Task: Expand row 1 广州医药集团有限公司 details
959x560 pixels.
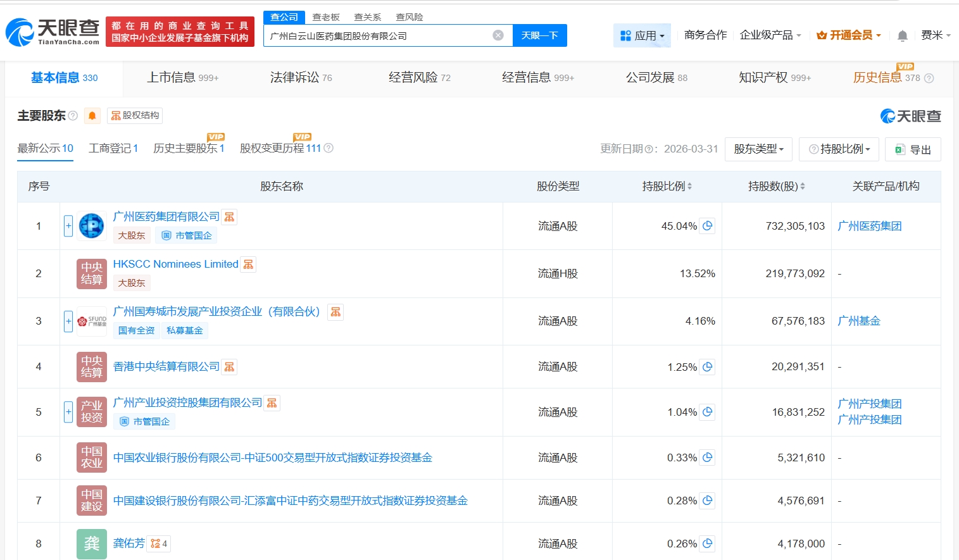Action: click(x=68, y=226)
